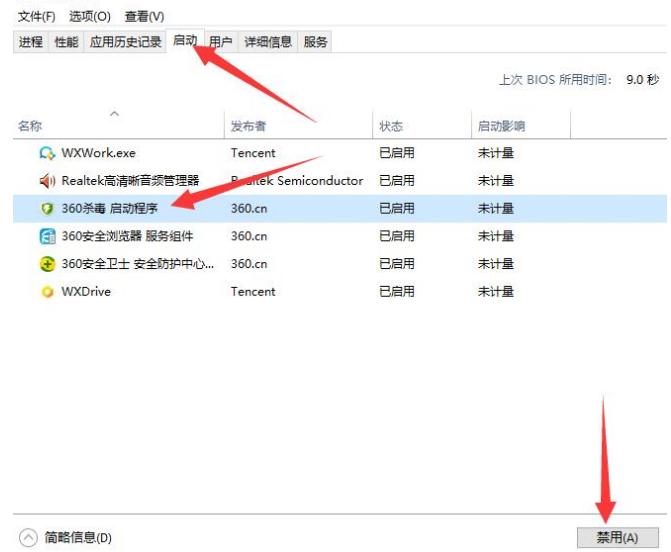Screen dimensions: 671x552
Task: Click the sort arrow above 名称 column
Action: click(114, 113)
